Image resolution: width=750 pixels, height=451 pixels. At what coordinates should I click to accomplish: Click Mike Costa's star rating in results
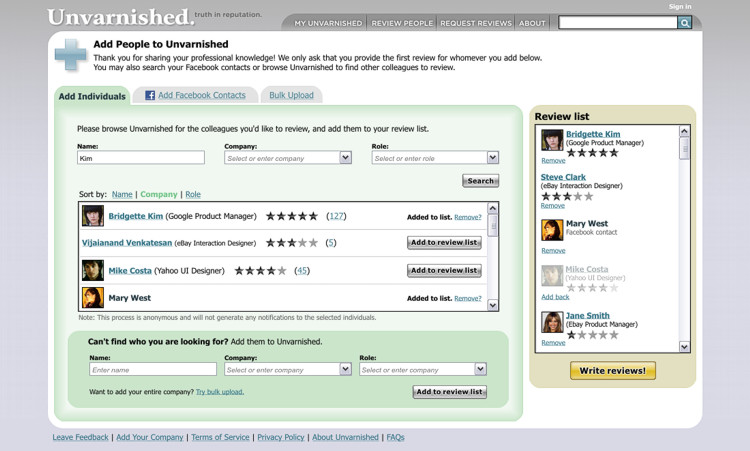pos(260,271)
